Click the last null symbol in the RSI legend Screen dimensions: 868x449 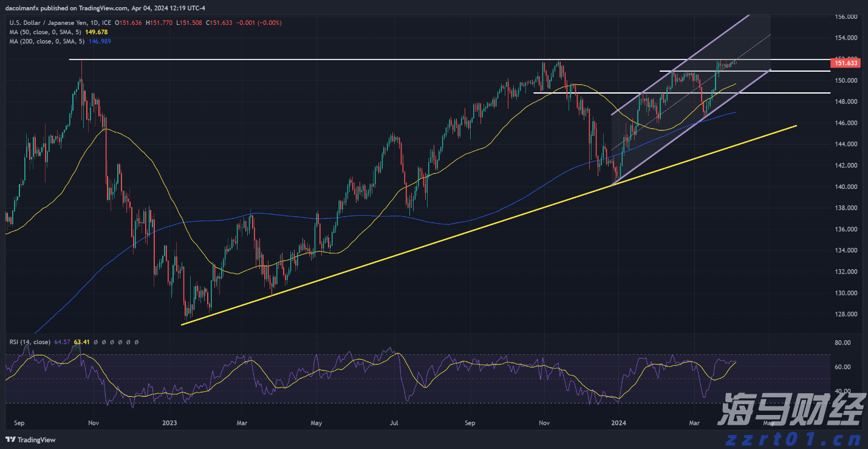click(137, 342)
